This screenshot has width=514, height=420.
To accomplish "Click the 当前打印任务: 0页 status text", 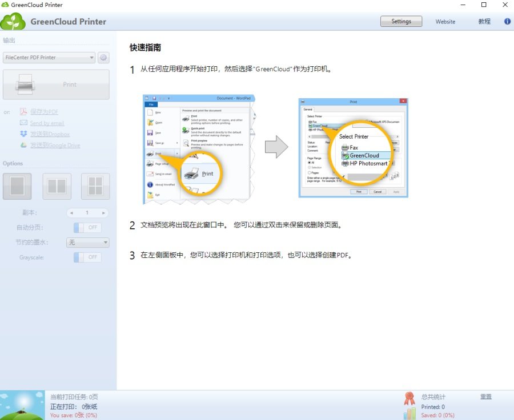I will (x=74, y=397).
